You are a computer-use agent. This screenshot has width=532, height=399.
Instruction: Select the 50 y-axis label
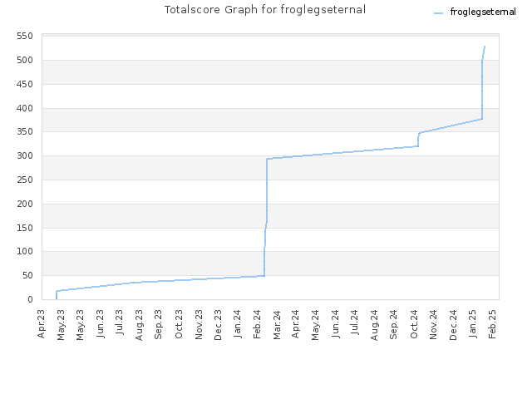tap(27, 275)
